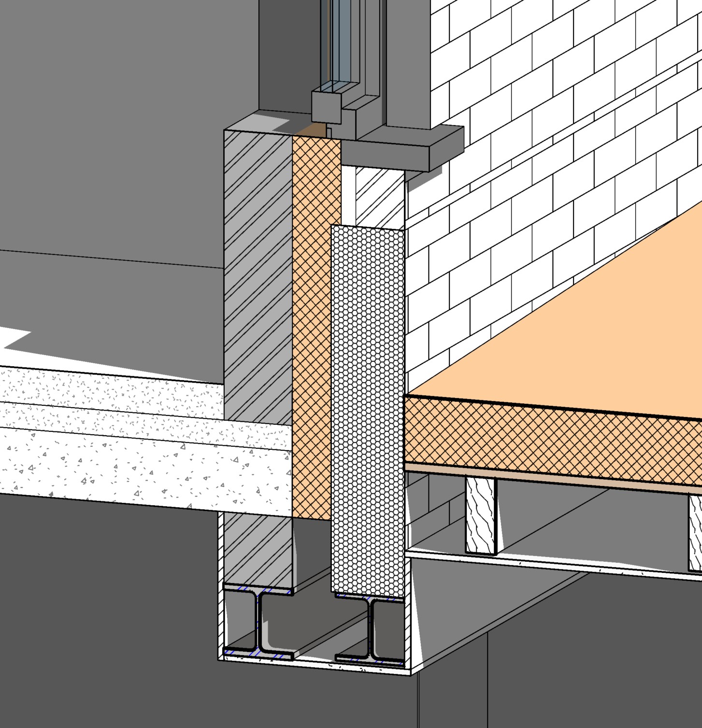
Task: Click the honeycomb-patterned insulation panel
Action: pos(367,411)
